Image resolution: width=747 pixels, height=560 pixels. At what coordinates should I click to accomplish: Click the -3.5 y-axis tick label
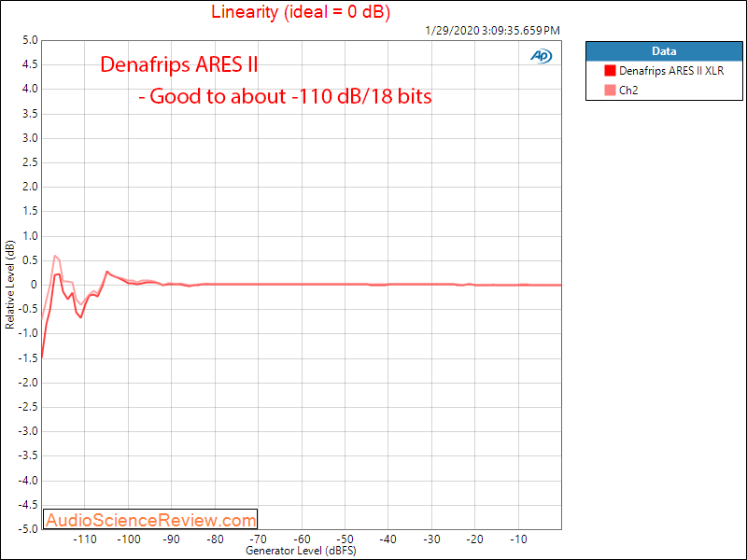coord(28,455)
